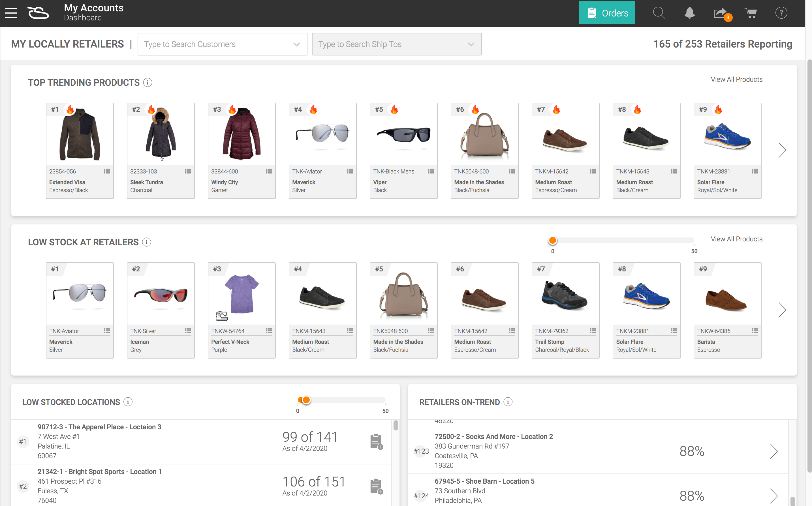
Task: Expand Socks And More Location 2 row
Action: pyautogui.click(x=773, y=451)
